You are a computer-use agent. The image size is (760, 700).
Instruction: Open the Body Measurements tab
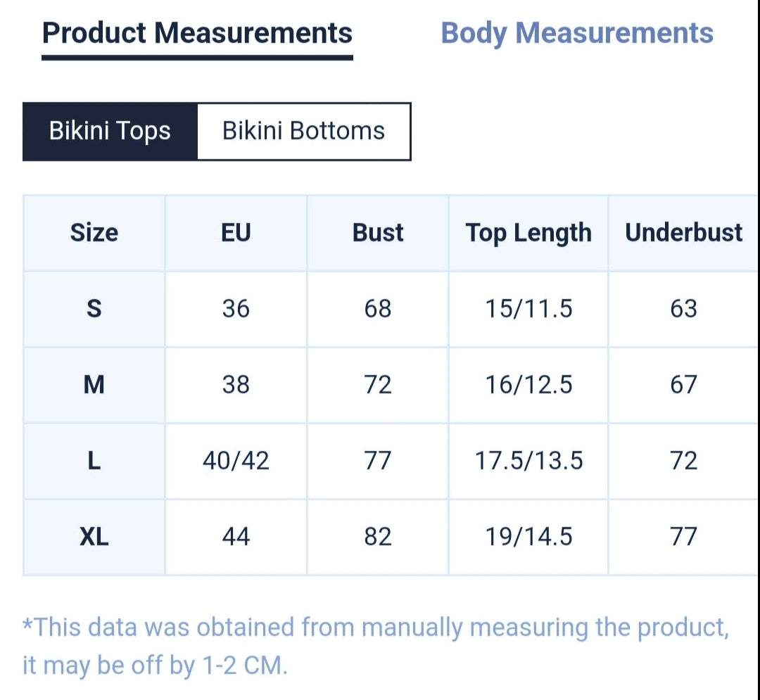577,34
